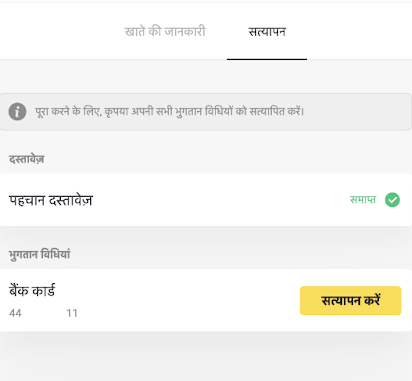The height and width of the screenshot is (381, 412).
Task: Click the gray info circle icon
Action: click(17, 111)
